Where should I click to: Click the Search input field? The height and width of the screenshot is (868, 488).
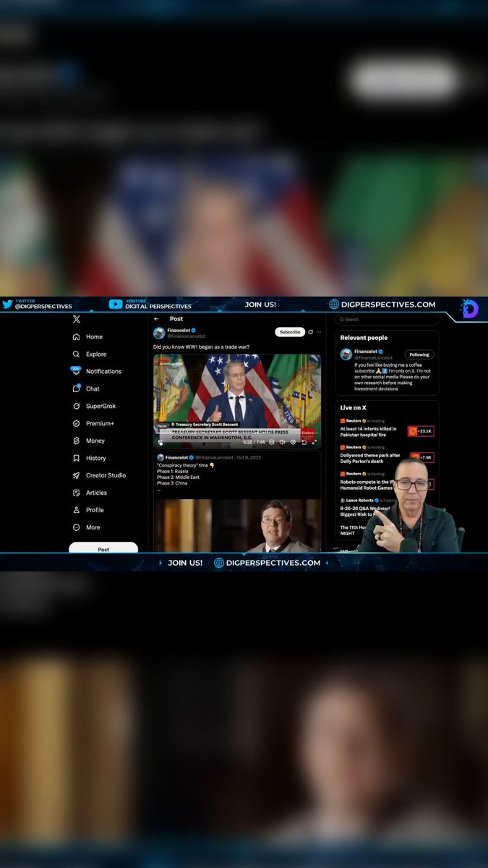click(x=387, y=319)
